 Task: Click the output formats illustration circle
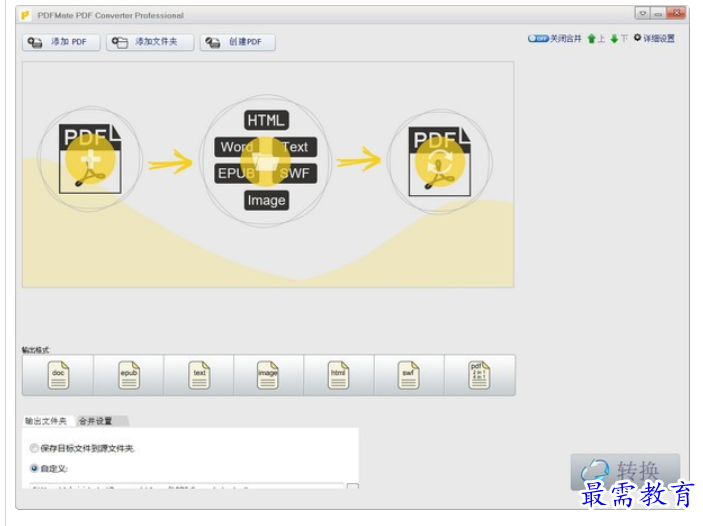266,161
